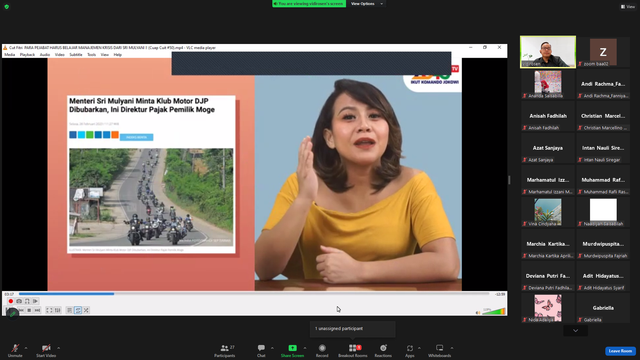Image resolution: width=640 pixels, height=360 pixels.
Task: Click the Adit Hidayatus participant tile
Action: pos(603,276)
